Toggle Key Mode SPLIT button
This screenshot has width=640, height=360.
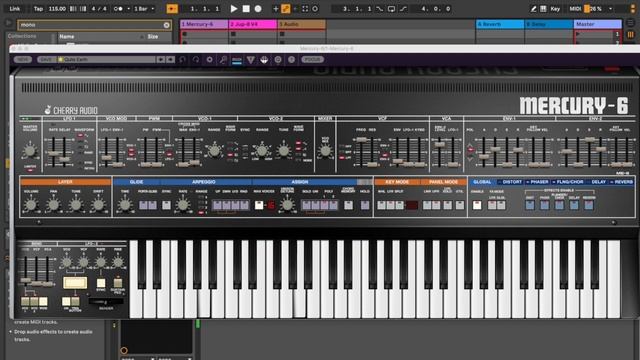tap(400, 205)
